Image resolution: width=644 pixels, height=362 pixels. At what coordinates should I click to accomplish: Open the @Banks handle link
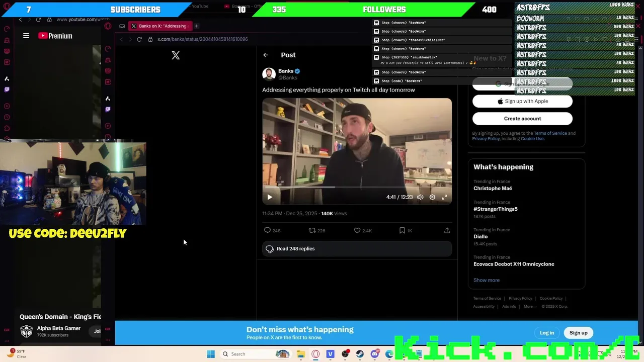pos(288,78)
